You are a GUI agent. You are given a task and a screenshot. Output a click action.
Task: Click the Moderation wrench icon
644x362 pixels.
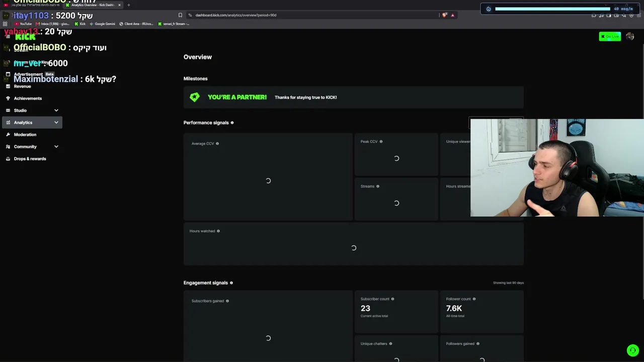(8, 135)
